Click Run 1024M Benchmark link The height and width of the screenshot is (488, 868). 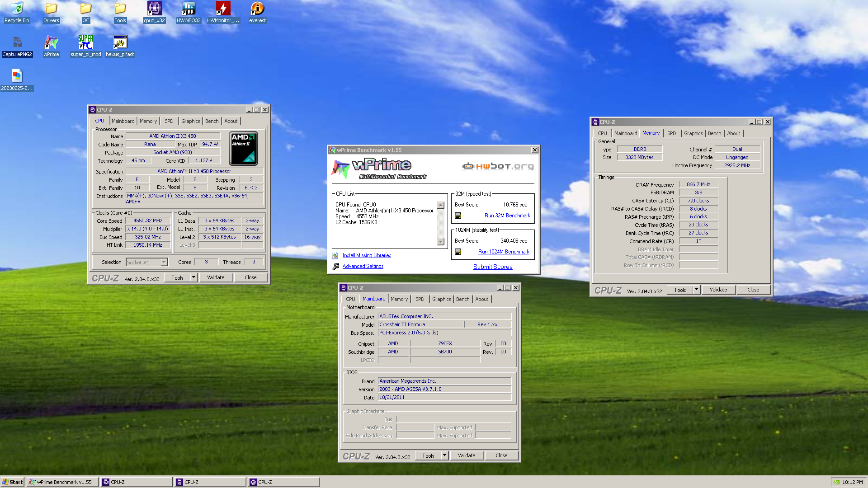tap(504, 252)
